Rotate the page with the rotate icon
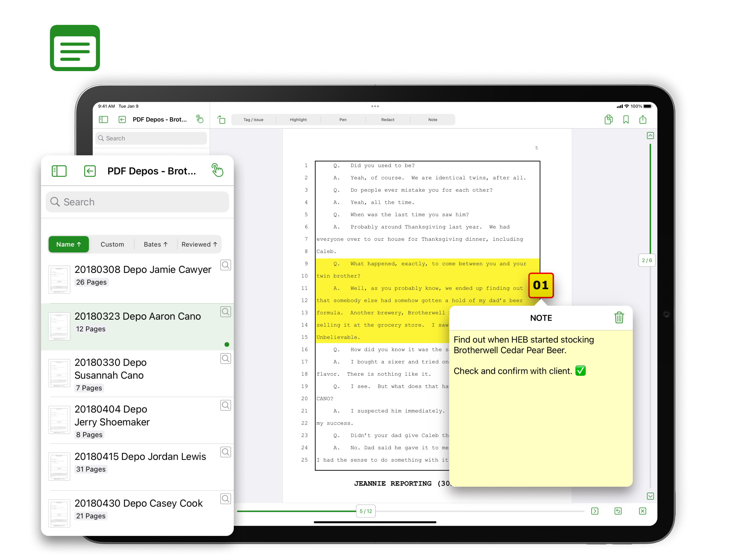This screenshot has width=747, height=560. coord(222,119)
